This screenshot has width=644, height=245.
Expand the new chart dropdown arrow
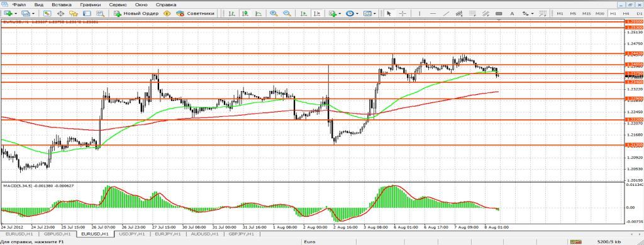click(16, 14)
